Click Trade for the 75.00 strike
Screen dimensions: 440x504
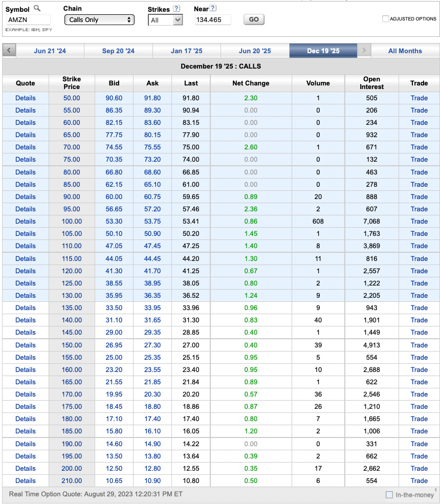tap(419, 159)
